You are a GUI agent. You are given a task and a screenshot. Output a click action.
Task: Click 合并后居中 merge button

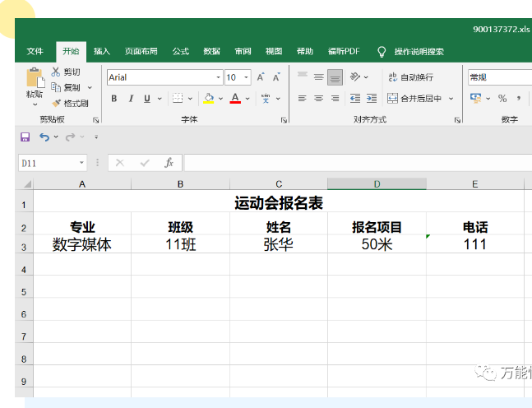point(414,99)
